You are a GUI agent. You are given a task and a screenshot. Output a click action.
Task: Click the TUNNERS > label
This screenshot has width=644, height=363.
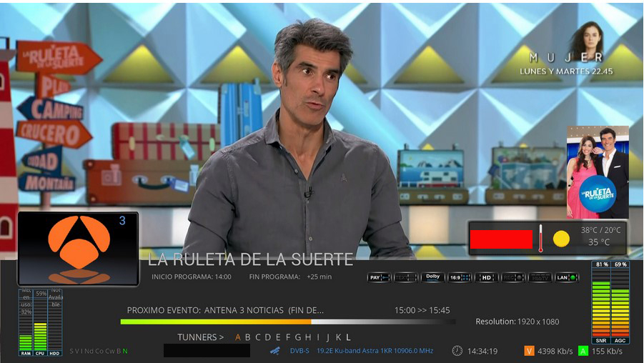point(201,337)
